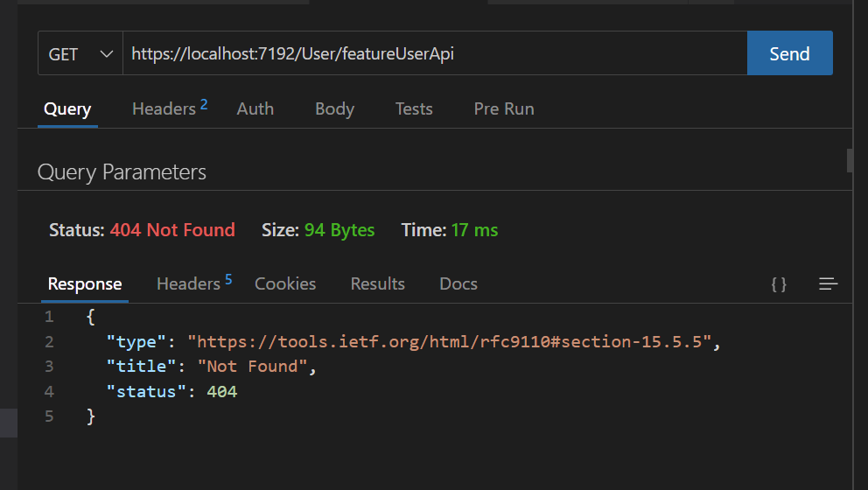
Task: Open the response options lines menu icon
Action: point(828,284)
